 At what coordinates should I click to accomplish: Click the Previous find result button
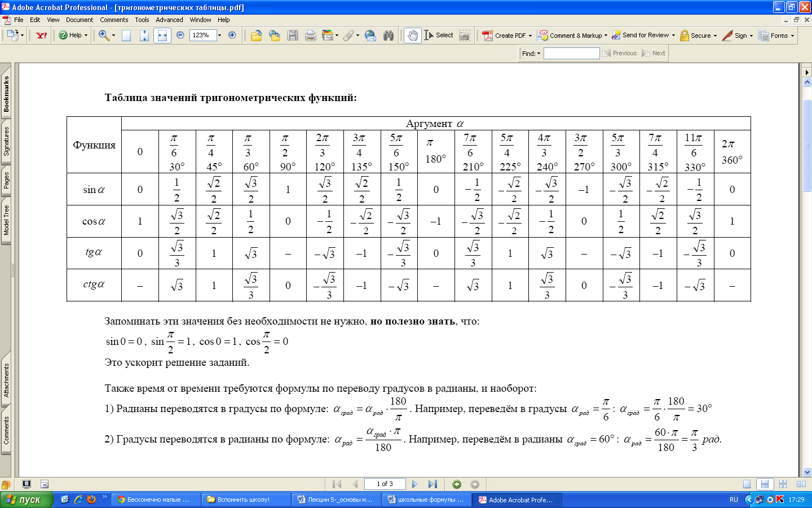click(x=619, y=53)
